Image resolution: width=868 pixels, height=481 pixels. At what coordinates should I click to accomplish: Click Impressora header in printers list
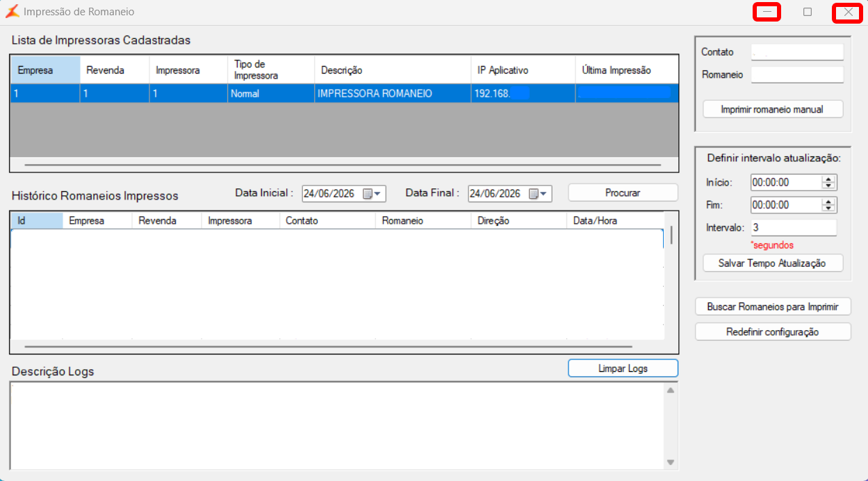point(188,70)
